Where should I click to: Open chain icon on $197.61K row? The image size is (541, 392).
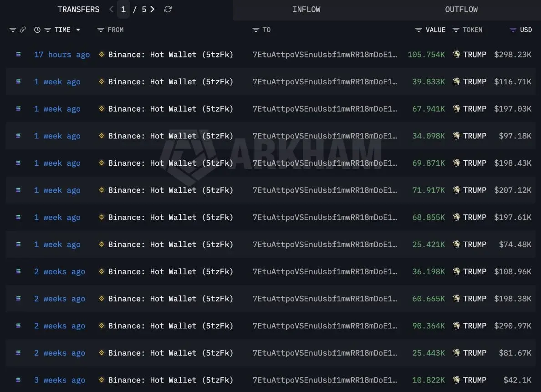[18, 217]
